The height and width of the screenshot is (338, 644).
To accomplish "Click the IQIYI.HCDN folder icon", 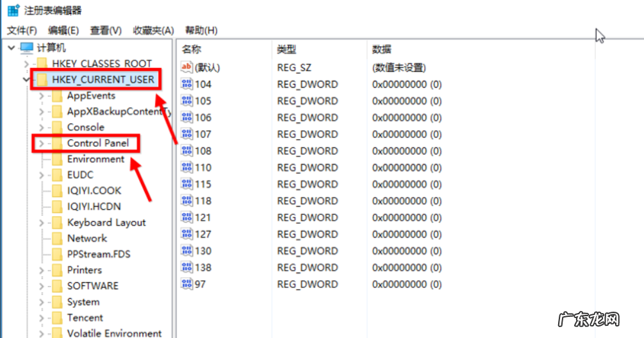I will tap(58, 207).
